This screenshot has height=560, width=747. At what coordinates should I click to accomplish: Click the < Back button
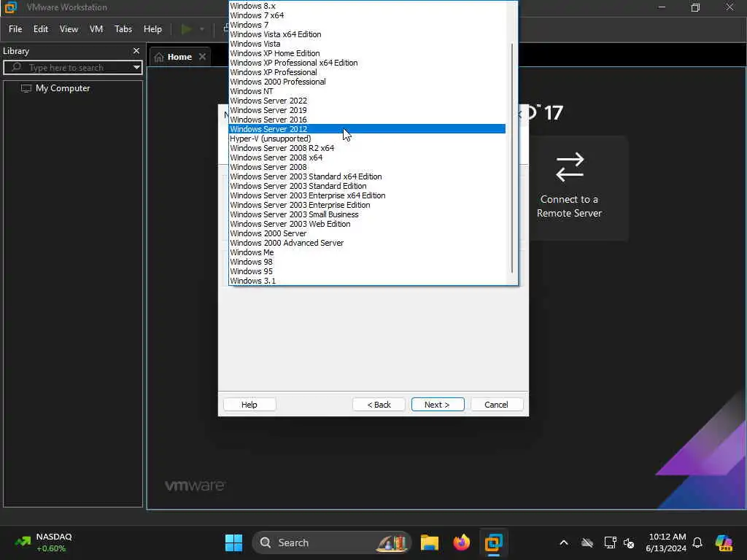379,404
